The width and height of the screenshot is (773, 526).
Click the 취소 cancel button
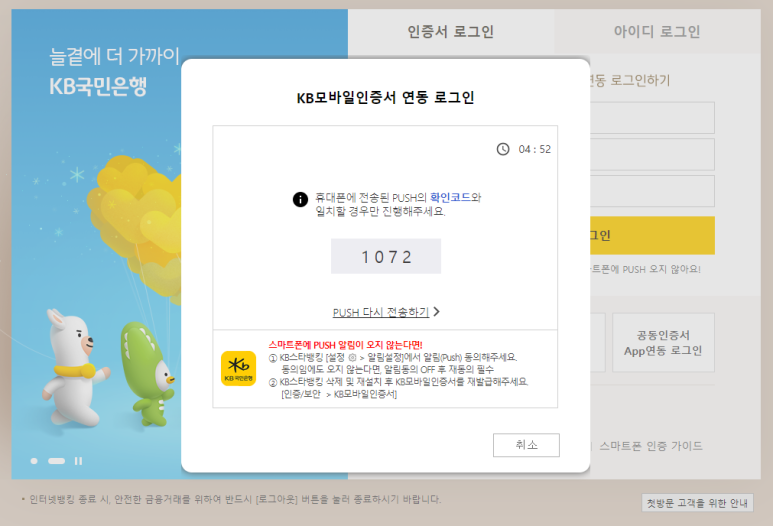[526, 445]
